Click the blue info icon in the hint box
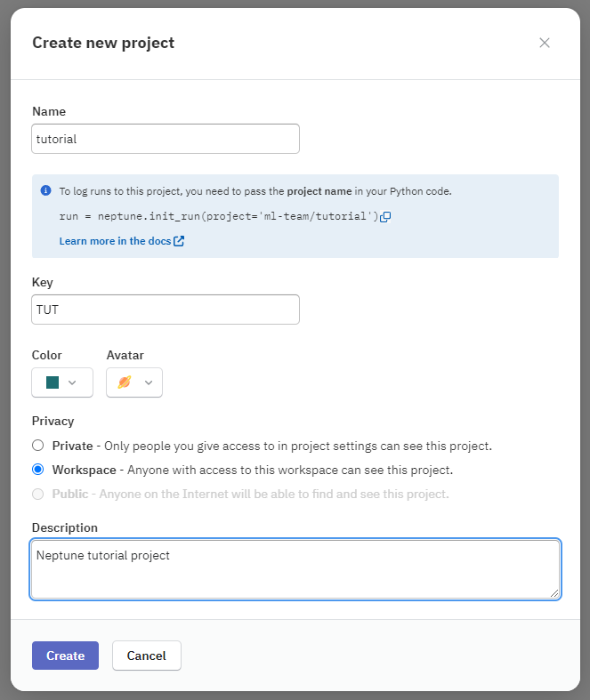Viewport: 590px width, 700px height. 46,190
